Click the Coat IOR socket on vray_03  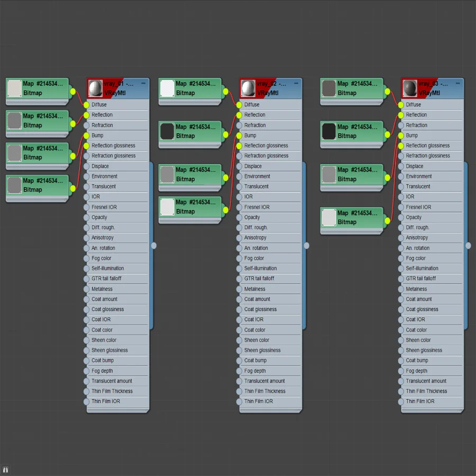401,319
